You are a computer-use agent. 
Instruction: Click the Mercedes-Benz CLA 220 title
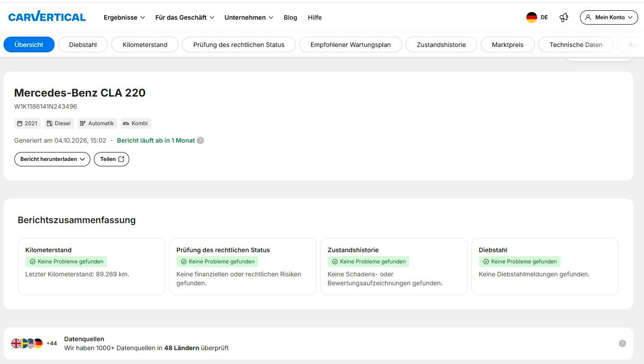point(80,93)
